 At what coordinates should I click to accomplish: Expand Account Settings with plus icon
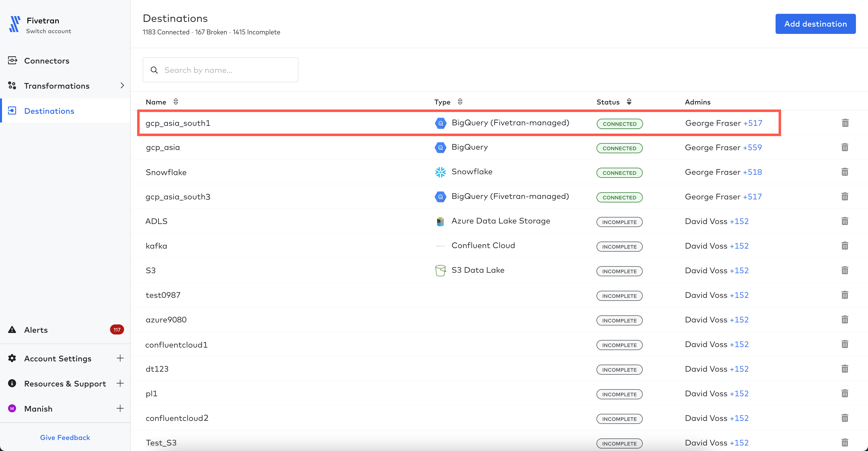click(120, 358)
